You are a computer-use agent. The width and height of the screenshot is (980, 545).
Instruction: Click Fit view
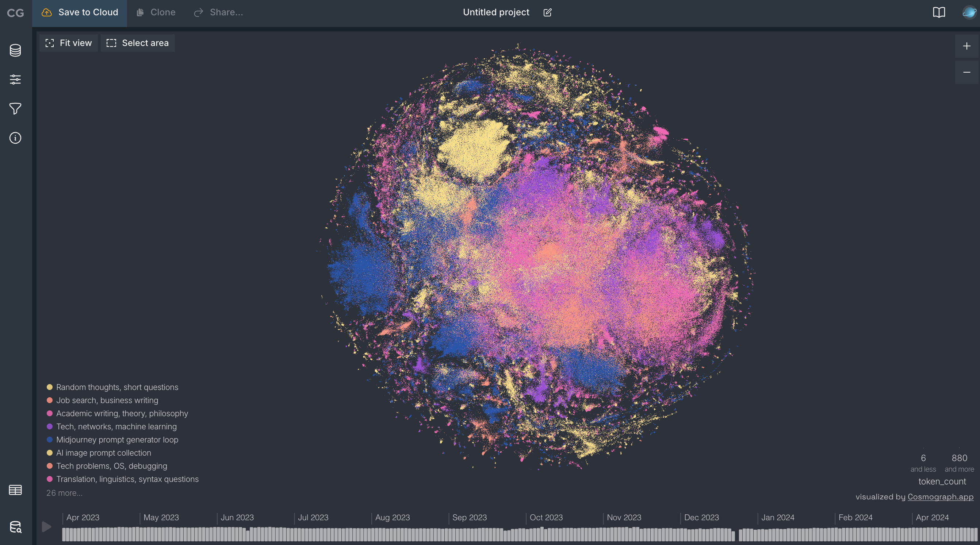69,43
